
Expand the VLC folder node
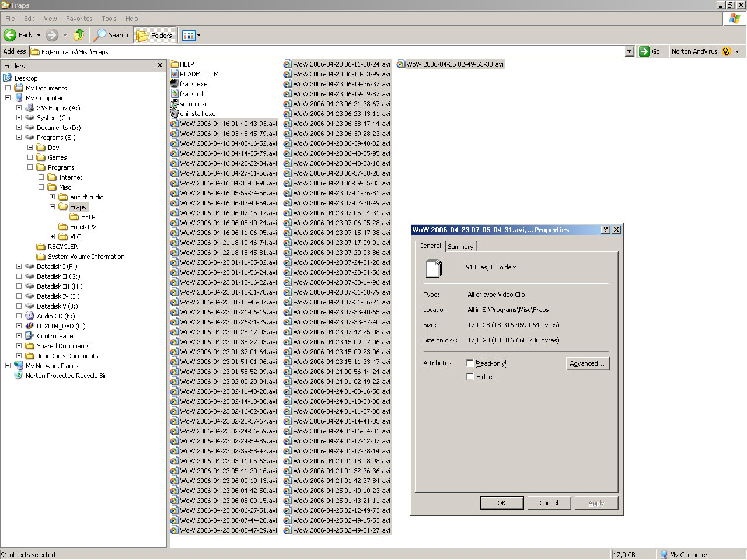[52, 237]
